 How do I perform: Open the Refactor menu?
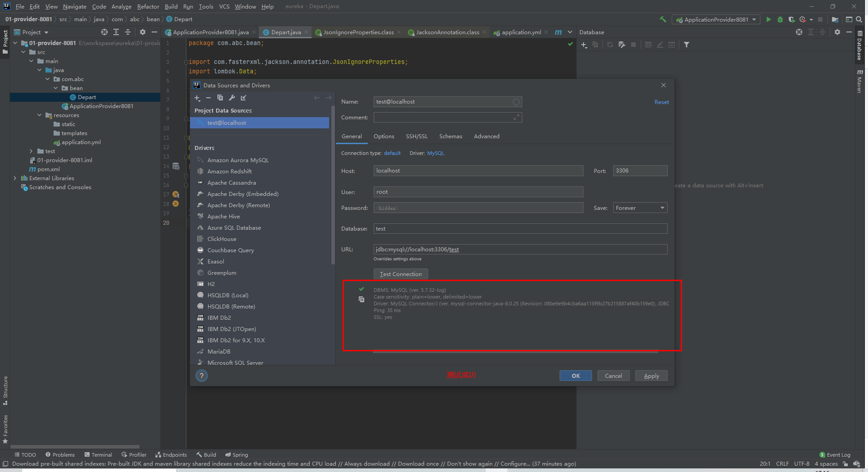pyautogui.click(x=148, y=6)
